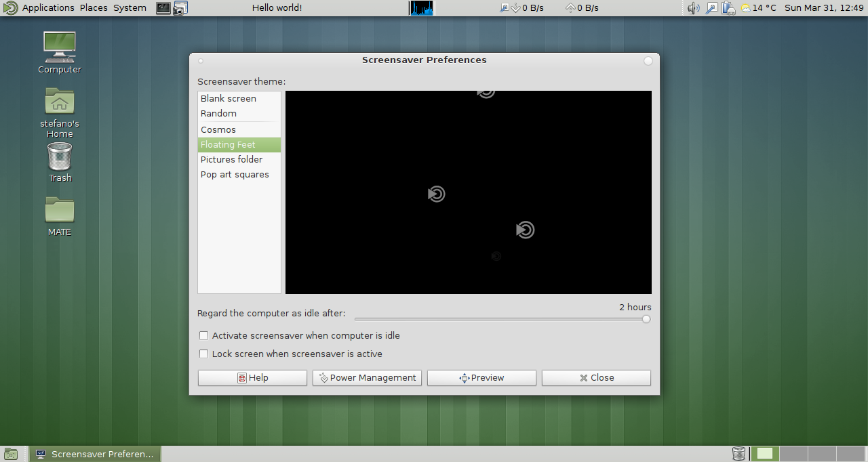This screenshot has height=462, width=868.
Task: Open the weather applet showing 14 °C
Action: [x=758, y=8]
